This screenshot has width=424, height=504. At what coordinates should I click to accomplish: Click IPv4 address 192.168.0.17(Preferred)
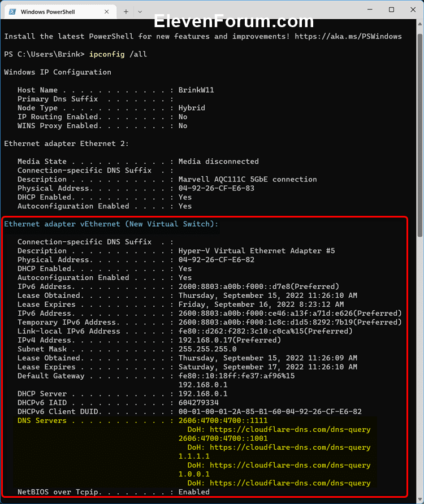230,340
